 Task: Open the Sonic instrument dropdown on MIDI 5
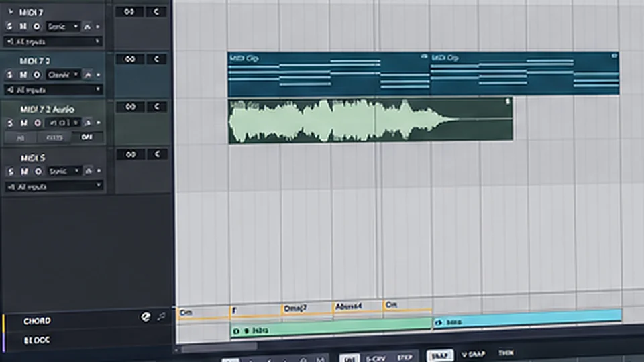(64, 171)
